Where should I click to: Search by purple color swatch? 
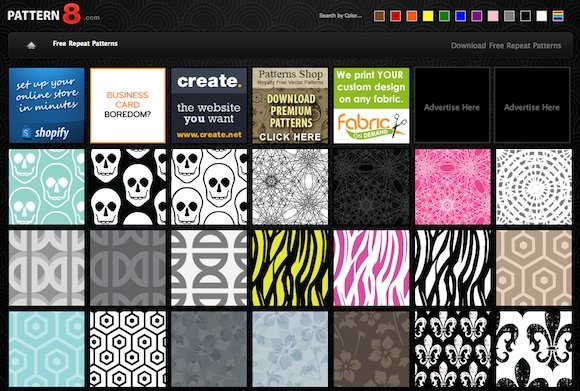[477, 16]
